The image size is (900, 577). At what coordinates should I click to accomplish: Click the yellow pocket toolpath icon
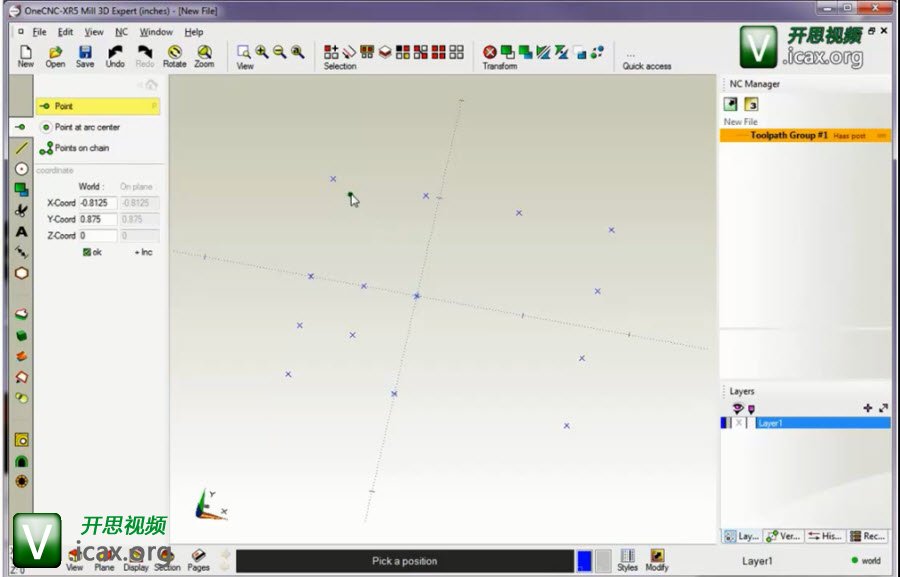(x=21, y=440)
